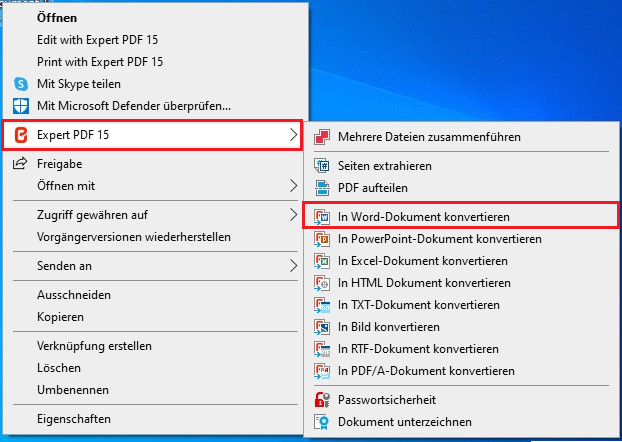This screenshot has width=622, height=442.
Task: Click the PDF aufteilen split icon
Action: pos(322,188)
